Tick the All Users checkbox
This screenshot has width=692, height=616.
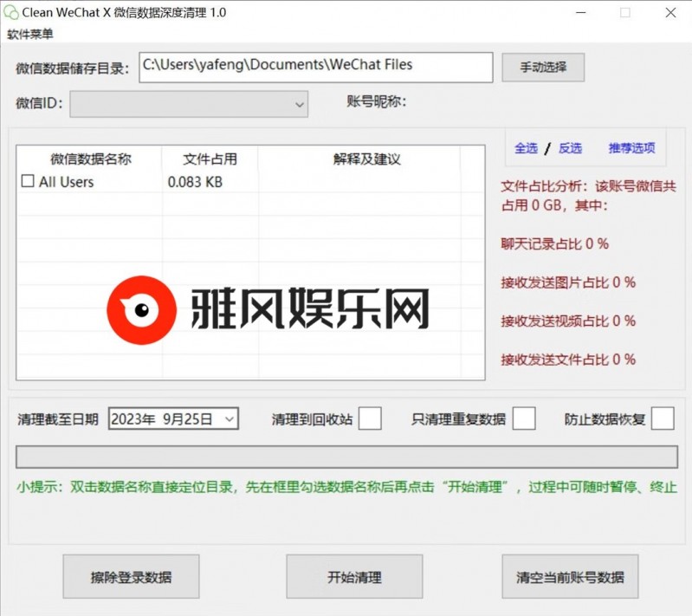[x=28, y=182]
